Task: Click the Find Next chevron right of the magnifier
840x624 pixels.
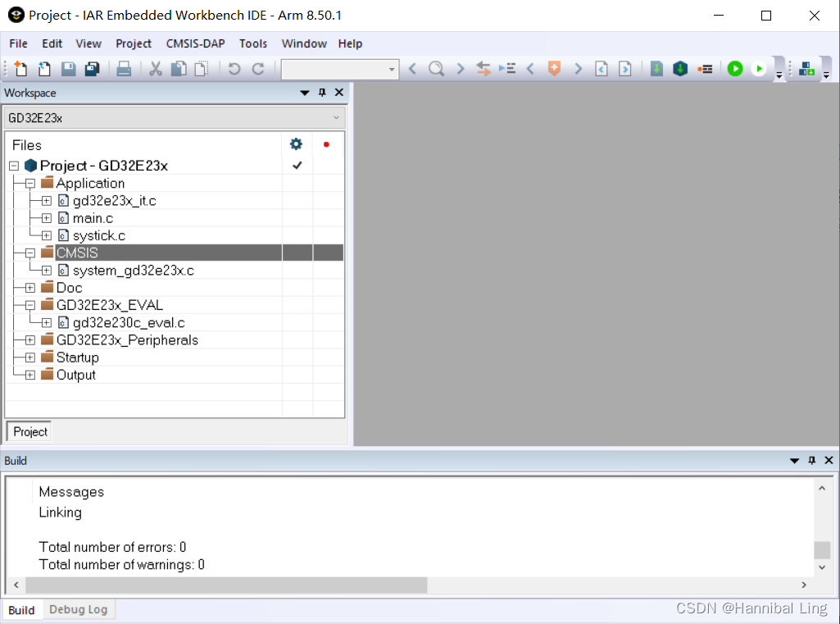Action: [461, 69]
